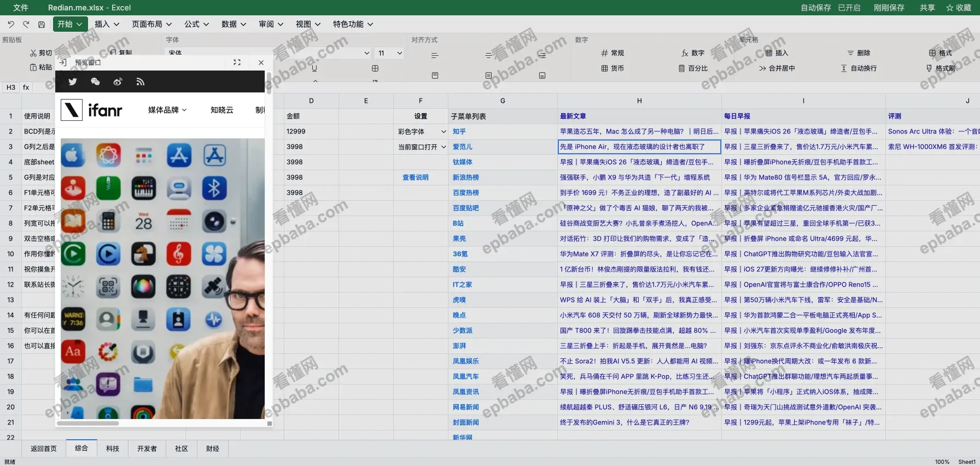980x466 pixels.
Task: Open the 文件 file menu
Action: [x=21, y=8]
